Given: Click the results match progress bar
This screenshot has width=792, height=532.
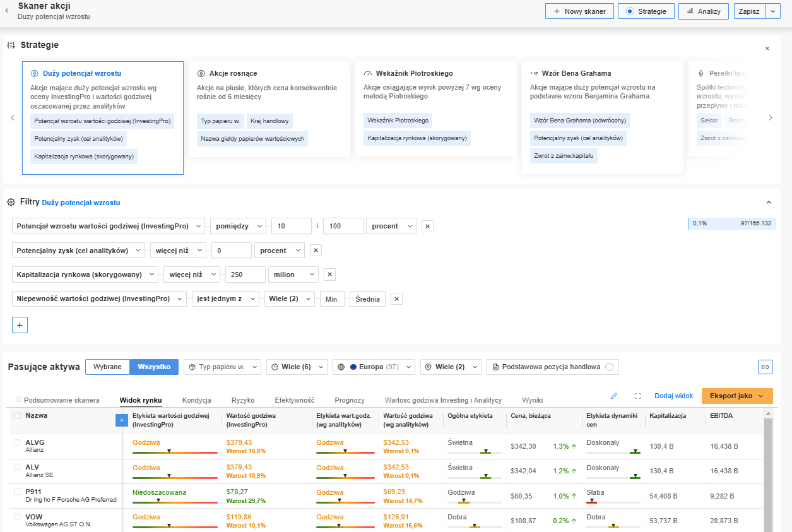Looking at the screenshot, I should (732, 223).
